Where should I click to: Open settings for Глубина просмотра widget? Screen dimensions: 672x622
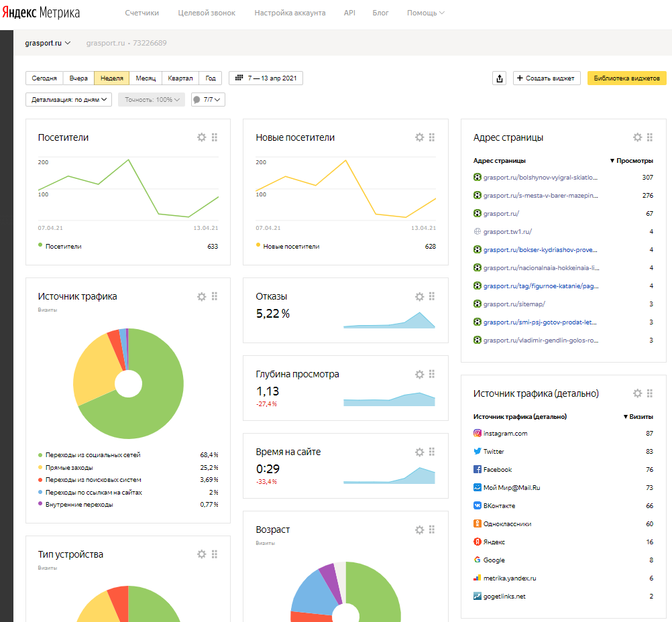point(419,374)
